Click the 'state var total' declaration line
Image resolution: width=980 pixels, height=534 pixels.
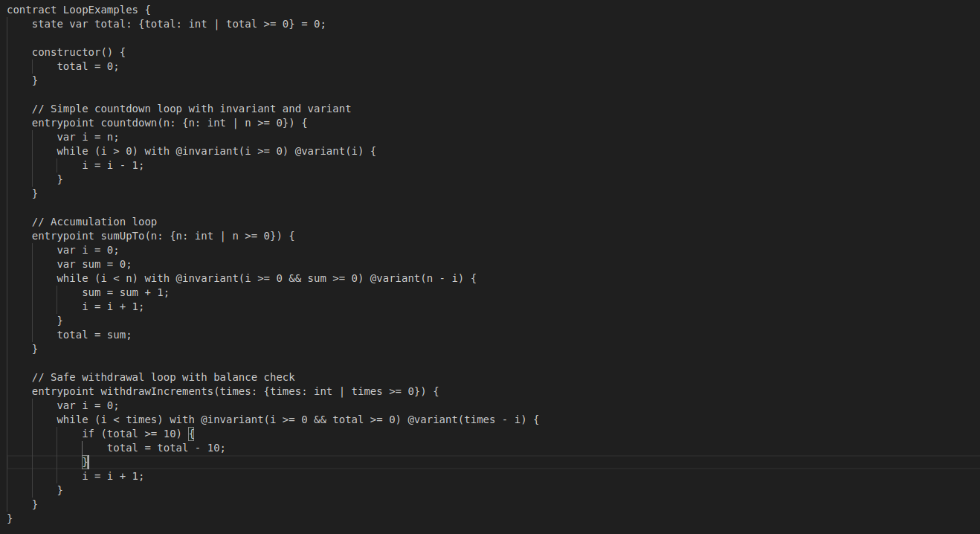point(178,24)
